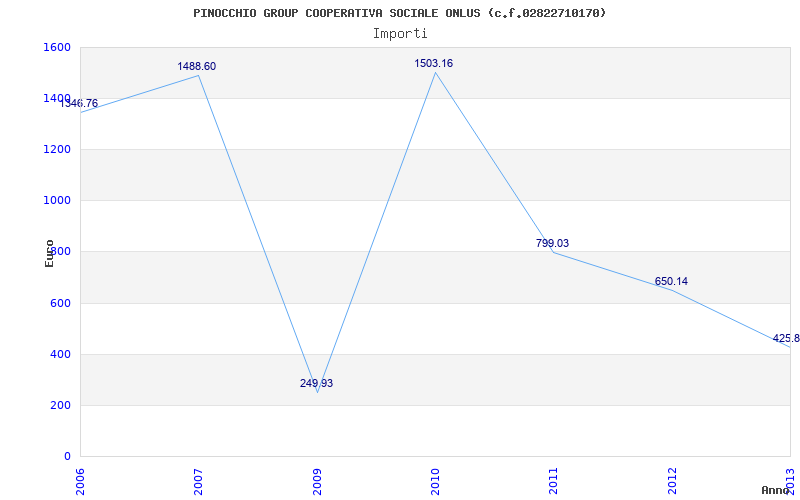Click the Anno x-axis title
This screenshot has width=800, height=500.
coord(775,490)
